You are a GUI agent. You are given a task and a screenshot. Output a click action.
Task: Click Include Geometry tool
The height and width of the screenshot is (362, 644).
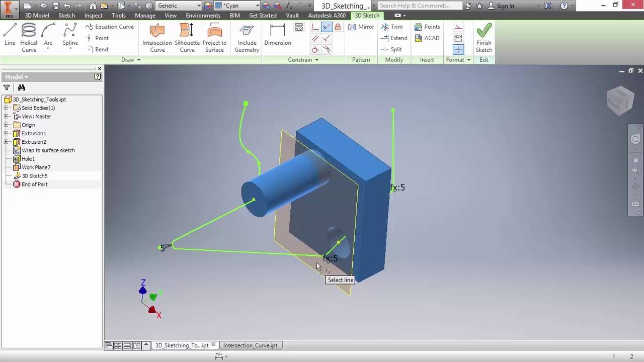[247, 38]
